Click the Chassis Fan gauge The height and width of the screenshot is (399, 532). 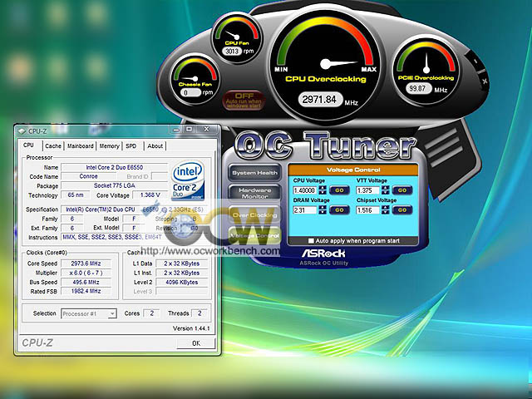[x=195, y=78]
